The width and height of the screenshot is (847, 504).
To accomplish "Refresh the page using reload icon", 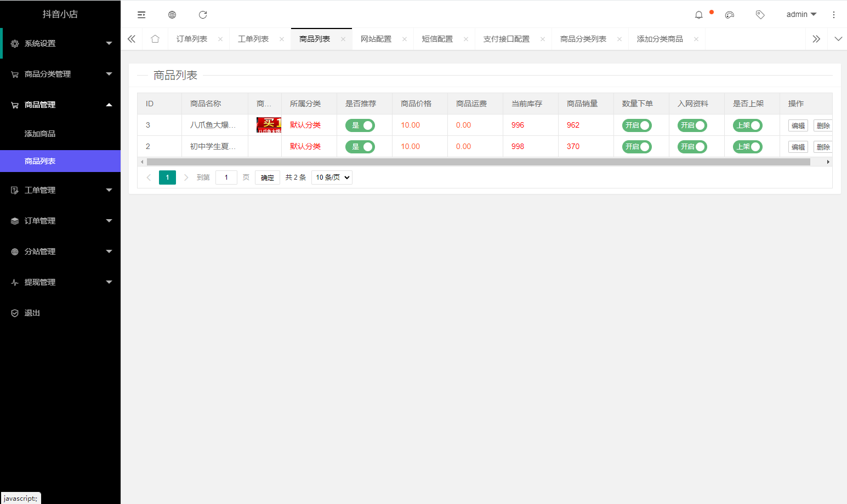I will pos(202,14).
